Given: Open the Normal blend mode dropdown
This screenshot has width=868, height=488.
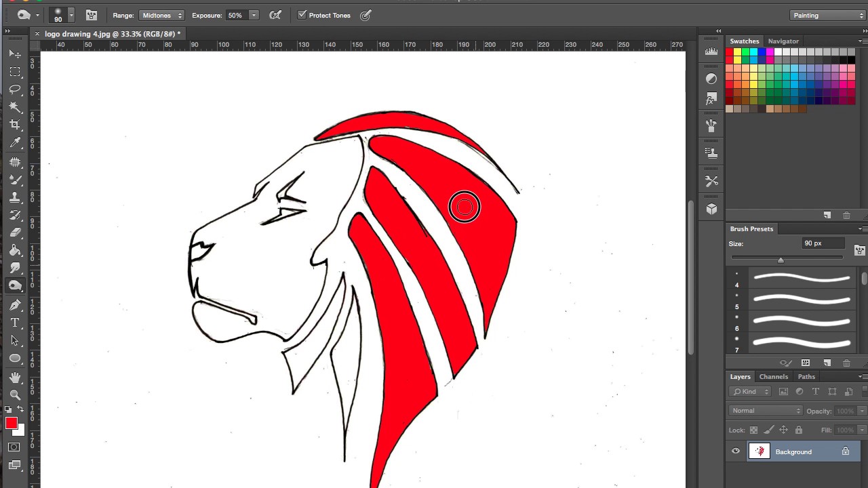Looking at the screenshot, I should [766, 410].
